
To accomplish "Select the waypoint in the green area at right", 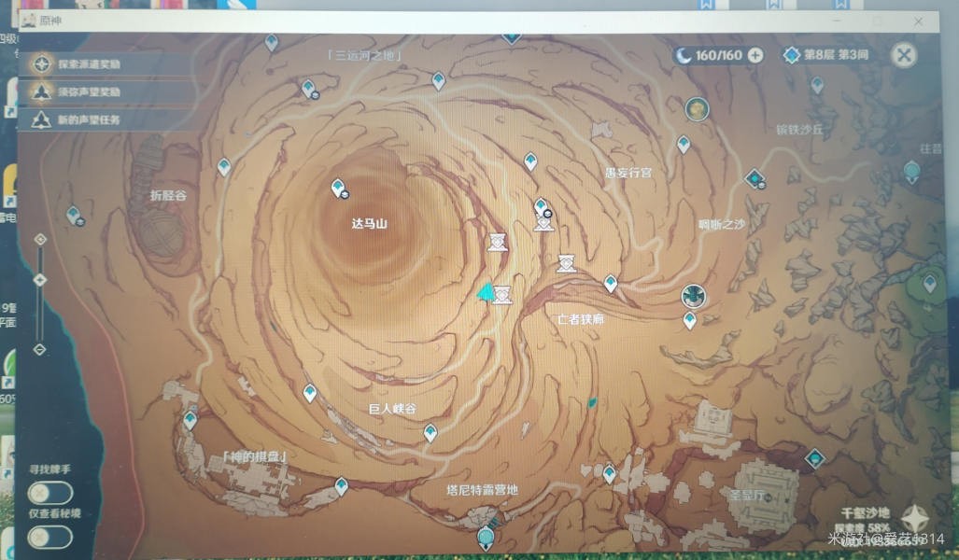I will (x=930, y=283).
